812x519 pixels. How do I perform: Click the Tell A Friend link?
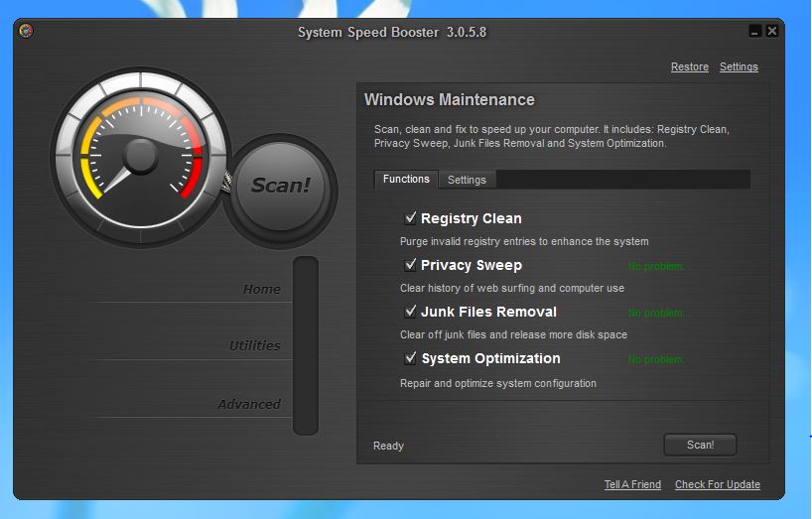coord(632,484)
